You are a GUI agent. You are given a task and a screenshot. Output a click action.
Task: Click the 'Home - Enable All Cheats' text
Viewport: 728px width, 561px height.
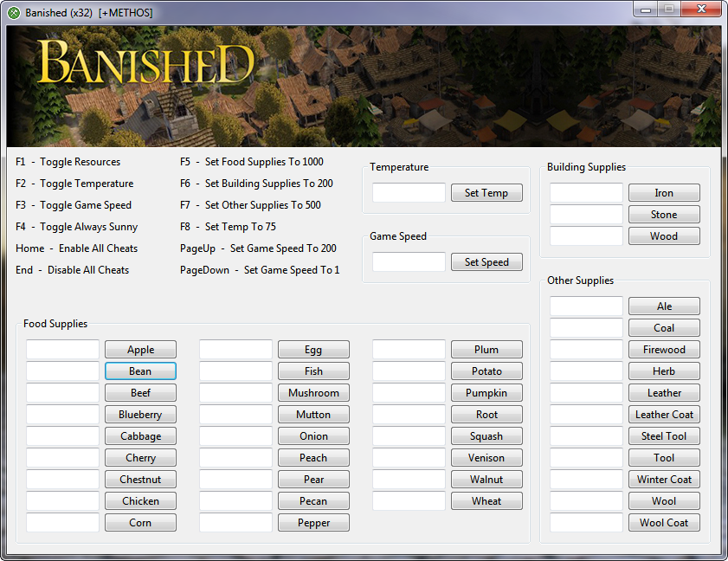(x=76, y=248)
